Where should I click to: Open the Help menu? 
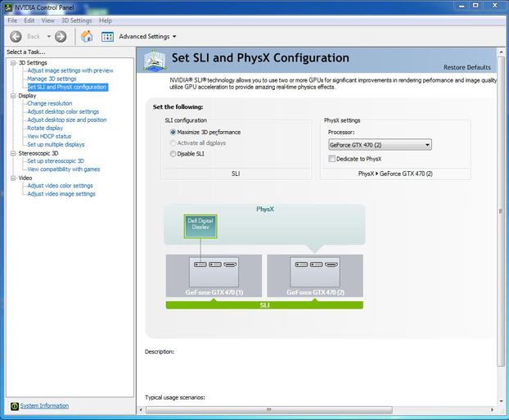point(106,20)
